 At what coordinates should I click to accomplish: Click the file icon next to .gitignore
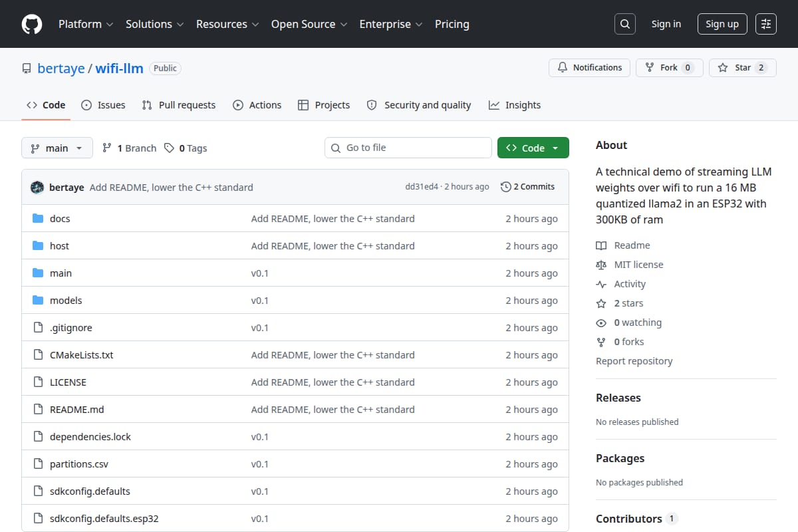click(38, 328)
